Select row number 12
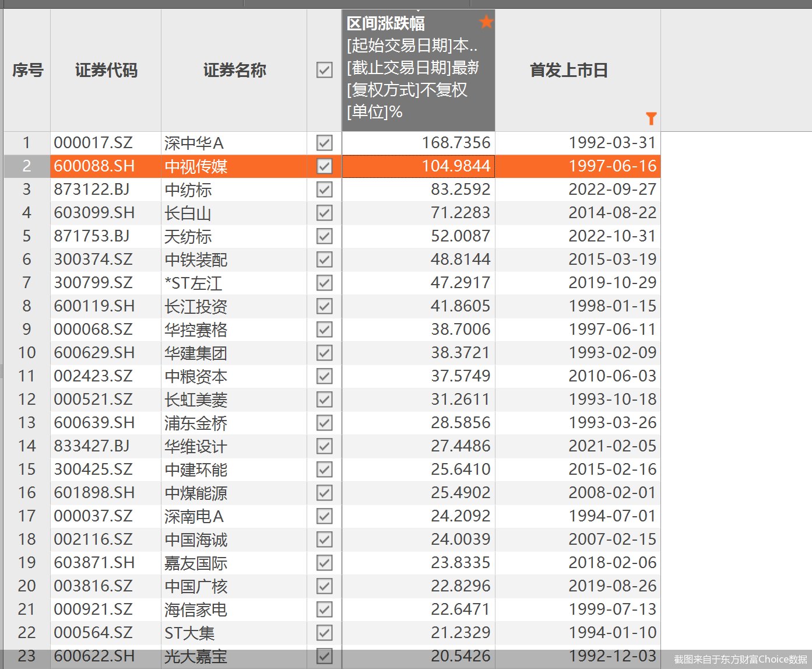 27,400
